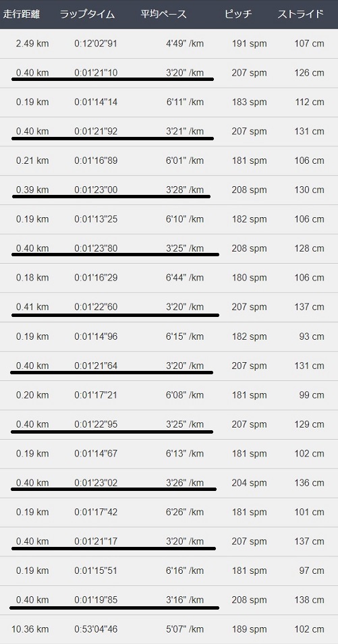Select the 10.36 km total summary row

click(x=169, y=629)
